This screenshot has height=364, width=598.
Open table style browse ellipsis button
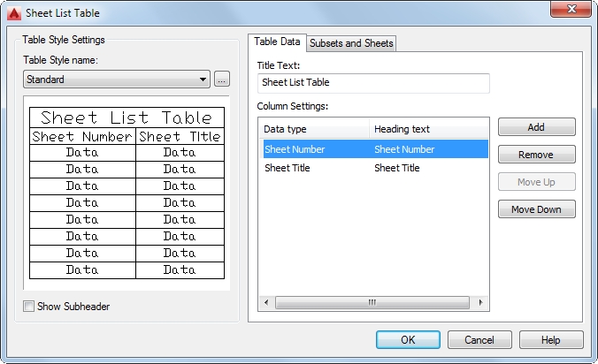pos(222,80)
